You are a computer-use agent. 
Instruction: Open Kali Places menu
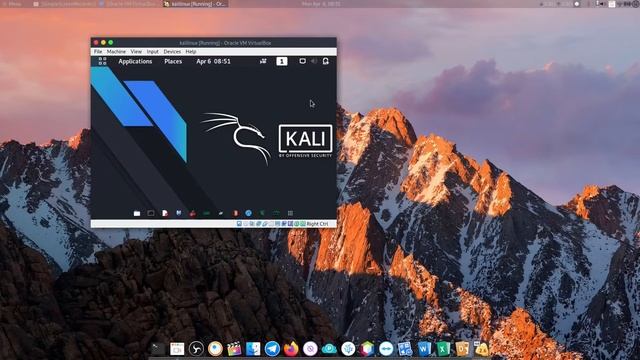coord(173,61)
